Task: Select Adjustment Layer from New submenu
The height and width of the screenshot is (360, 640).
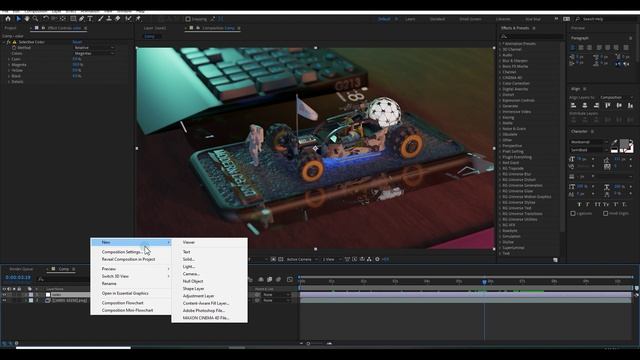Action: point(198,296)
